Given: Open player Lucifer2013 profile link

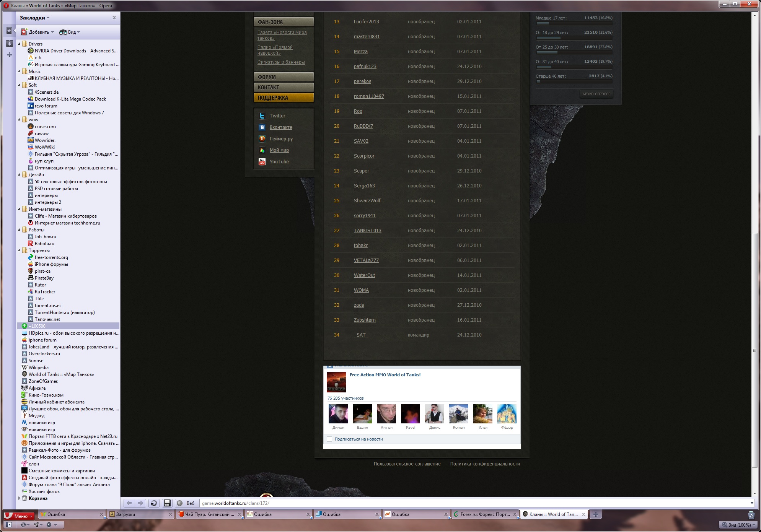Looking at the screenshot, I should pyautogui.click(x=366, y=22).
